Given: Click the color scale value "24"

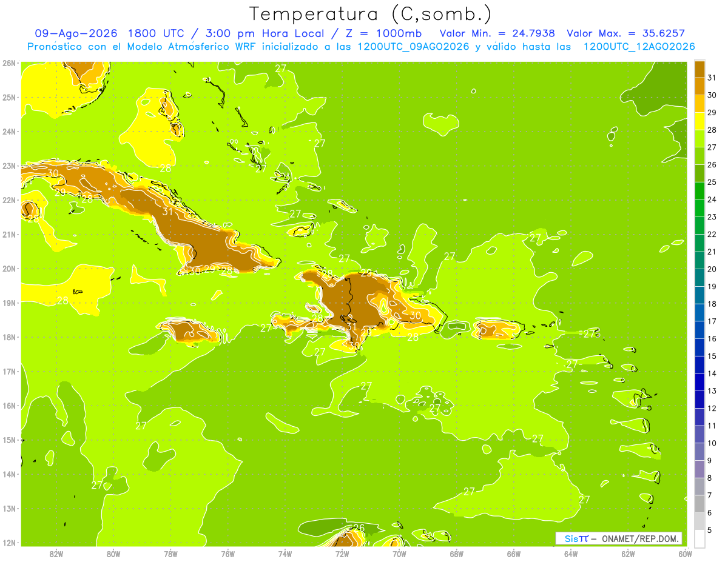Looking at the screenshot, I should tap(712, 199).
